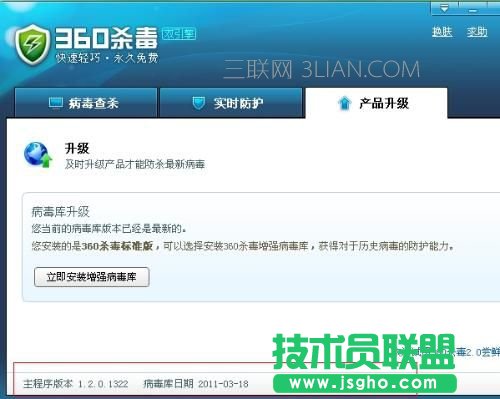Open the title bar dropdown menu arrow

tap(444, 9)
